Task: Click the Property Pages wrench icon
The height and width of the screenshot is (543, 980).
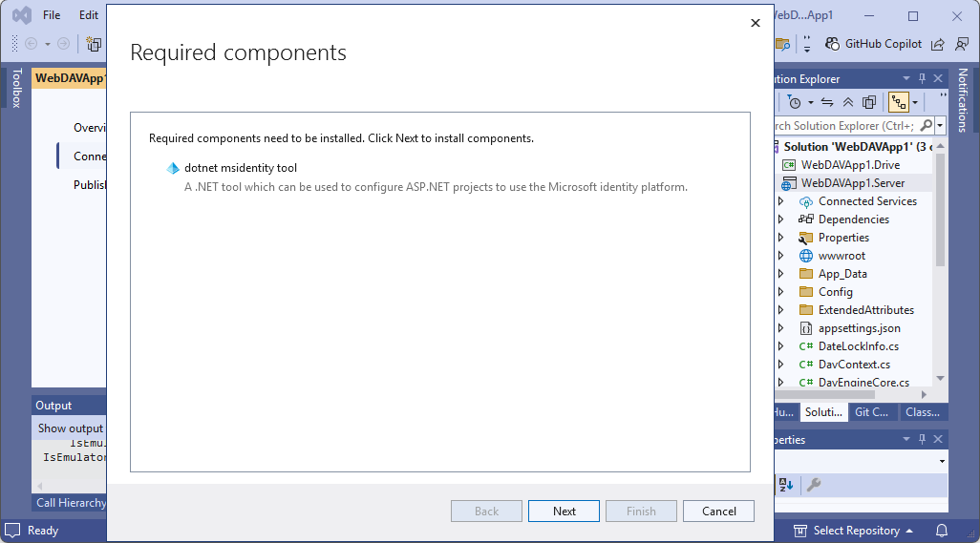Action: pyautogui.click(x=813, y=485)
